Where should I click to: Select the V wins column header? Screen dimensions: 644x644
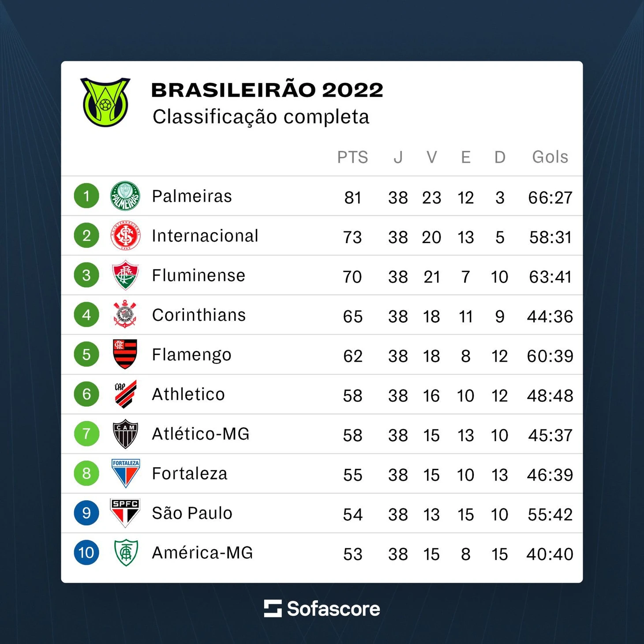(432, 157)
